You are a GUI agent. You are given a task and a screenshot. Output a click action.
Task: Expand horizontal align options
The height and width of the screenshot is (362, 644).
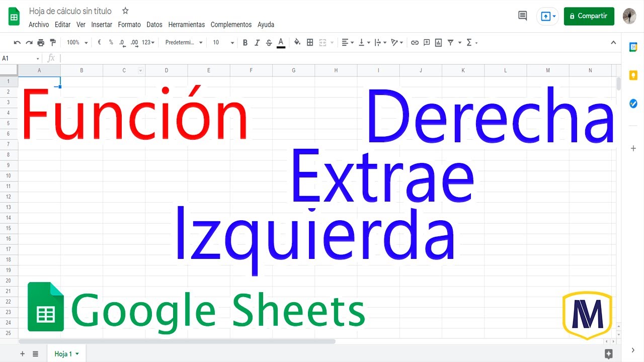[x=348, y=43]
